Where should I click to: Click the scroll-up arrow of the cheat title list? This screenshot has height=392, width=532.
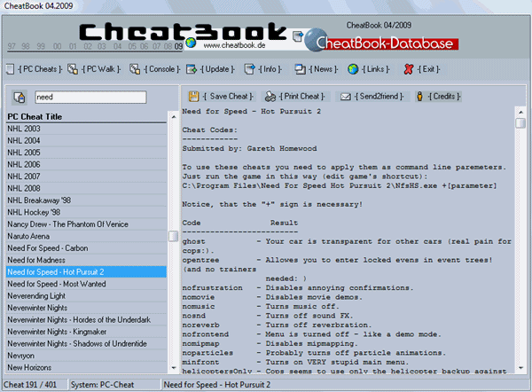point(174,116)
